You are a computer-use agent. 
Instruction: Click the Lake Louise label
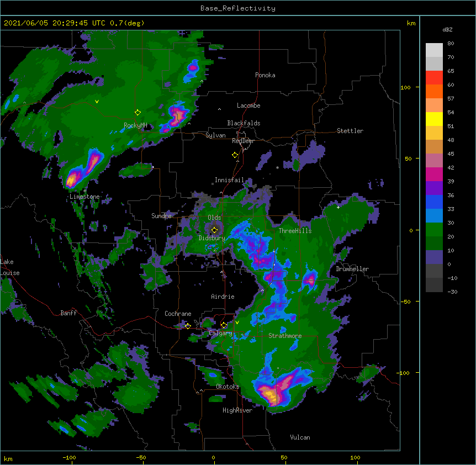coord(10,267)
